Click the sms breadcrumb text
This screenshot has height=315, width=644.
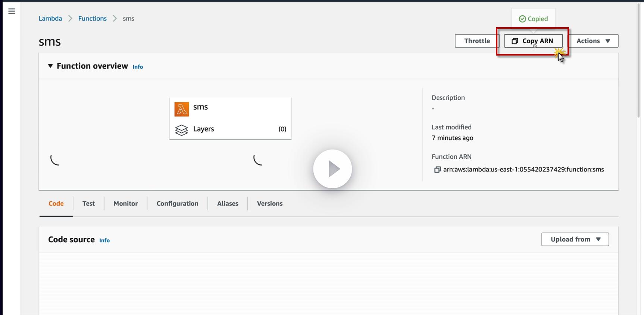pyautogui.click(x=128, y=19)
